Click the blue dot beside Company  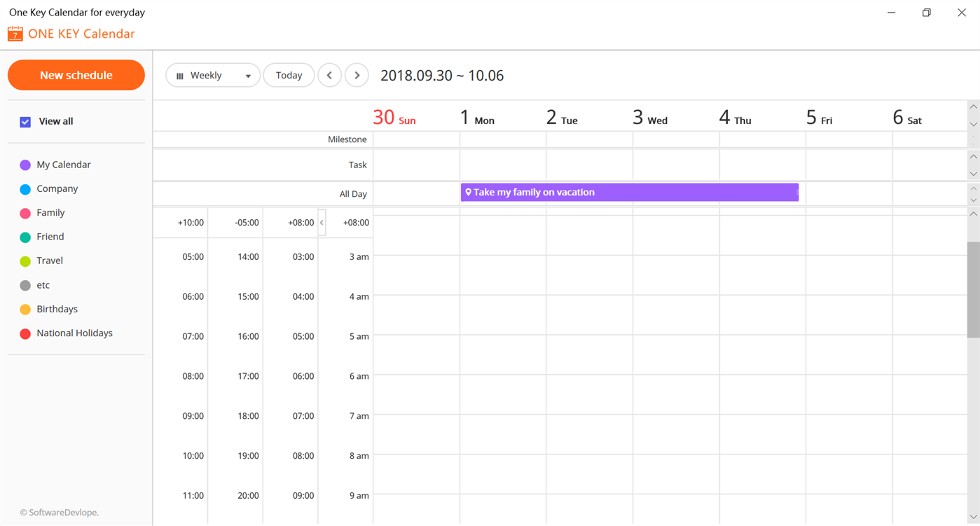pos(24,188)
